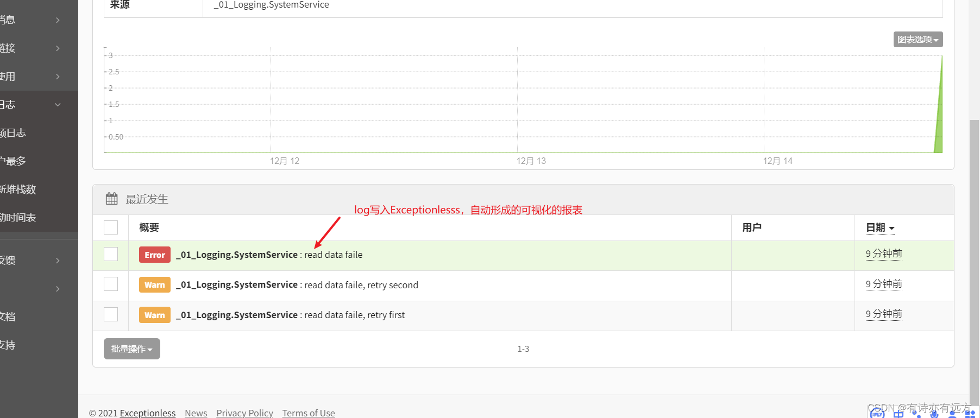Toggle the 中 Chinese input mode icon

coord(899,414)
